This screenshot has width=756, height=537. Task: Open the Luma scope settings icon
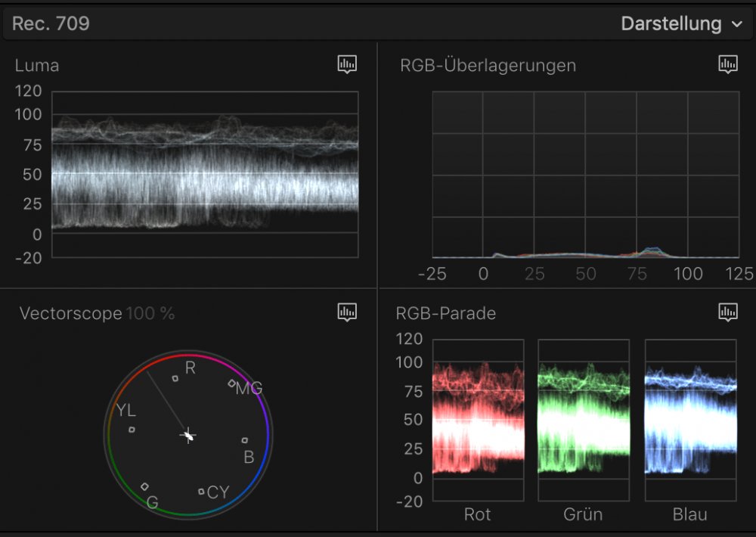click(347, 64)
